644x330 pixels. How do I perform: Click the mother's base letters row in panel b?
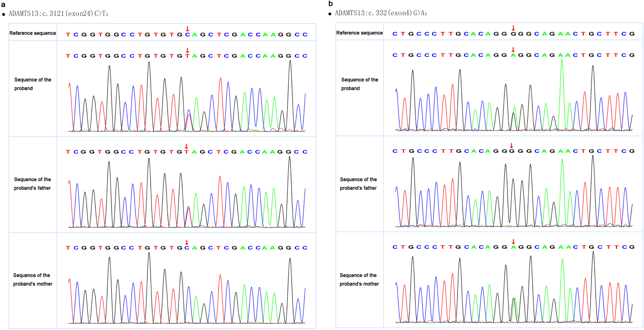513,247
